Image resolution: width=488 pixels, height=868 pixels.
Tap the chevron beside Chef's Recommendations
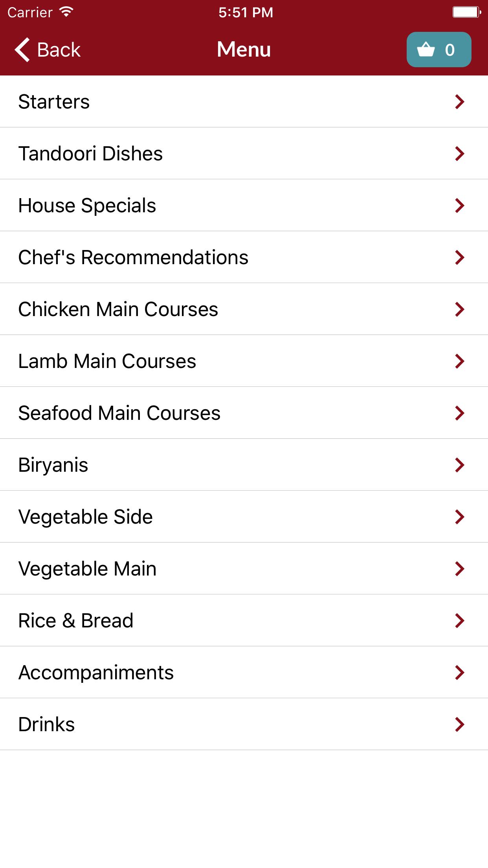coord(459,257)
